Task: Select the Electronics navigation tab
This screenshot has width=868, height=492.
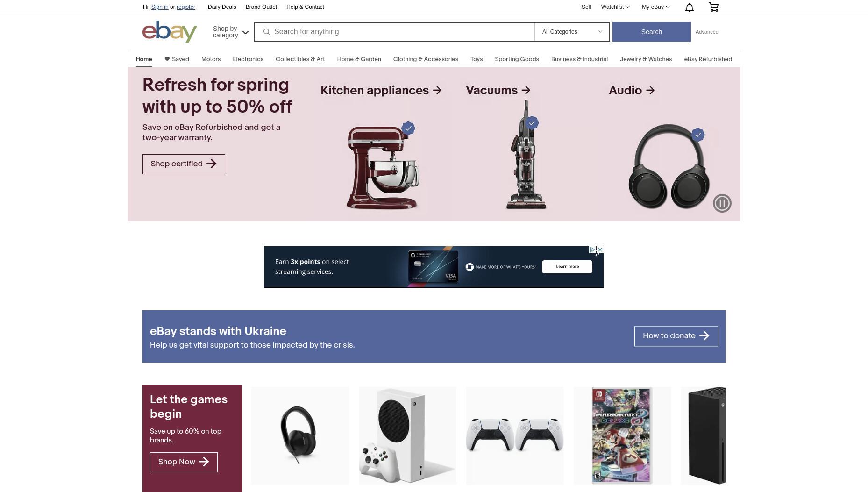Action: (x=248, y=59)
